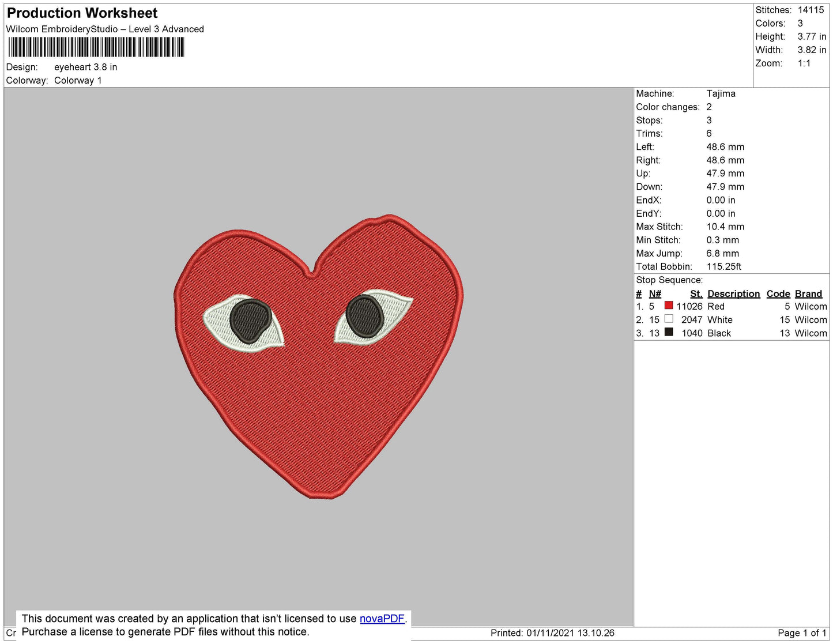The height and width of the screenshot is (644, 833).
Task: Click the Max Jump value 6.8 mm
Action: (x=723, y=253)
